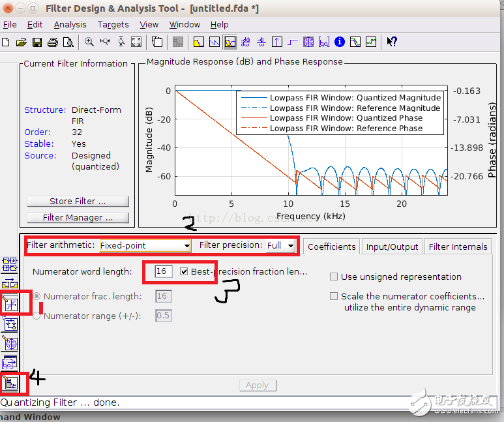This screenshot has height=422, width=504.
Task: Select the Zoom In magnifier tool
Action: pyautogui.click(x=89, y=42)
